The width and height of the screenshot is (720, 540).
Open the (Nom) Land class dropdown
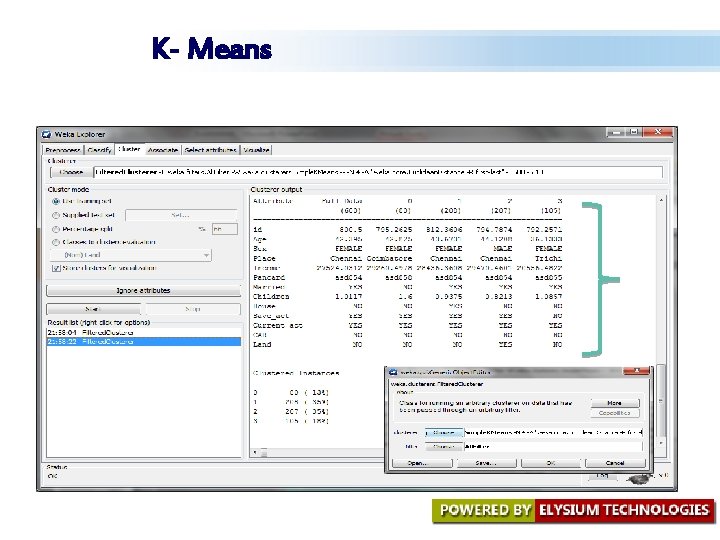tap(130, 255)
